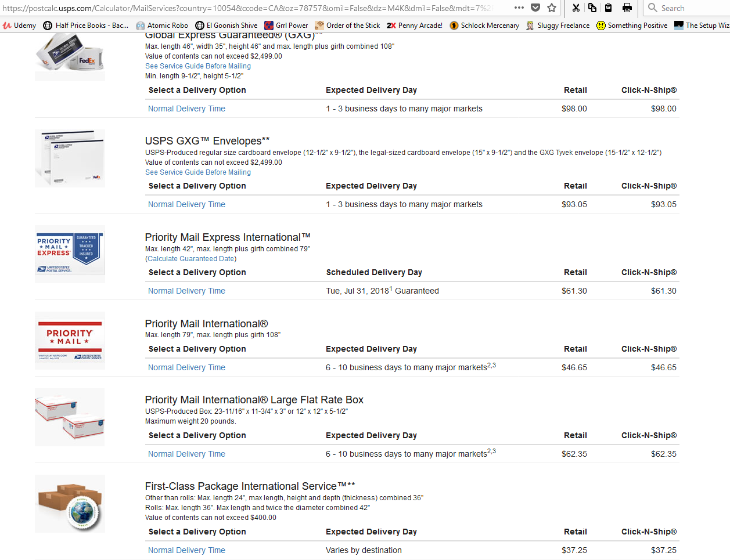Open the Udemy bookmark
Screen dimensions: 730x560
pyautogui.click(x=19, y=26)
